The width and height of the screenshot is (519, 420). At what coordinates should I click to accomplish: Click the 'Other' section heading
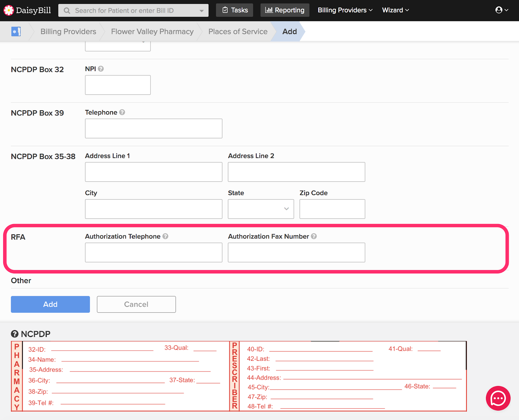tap(21, 281)
